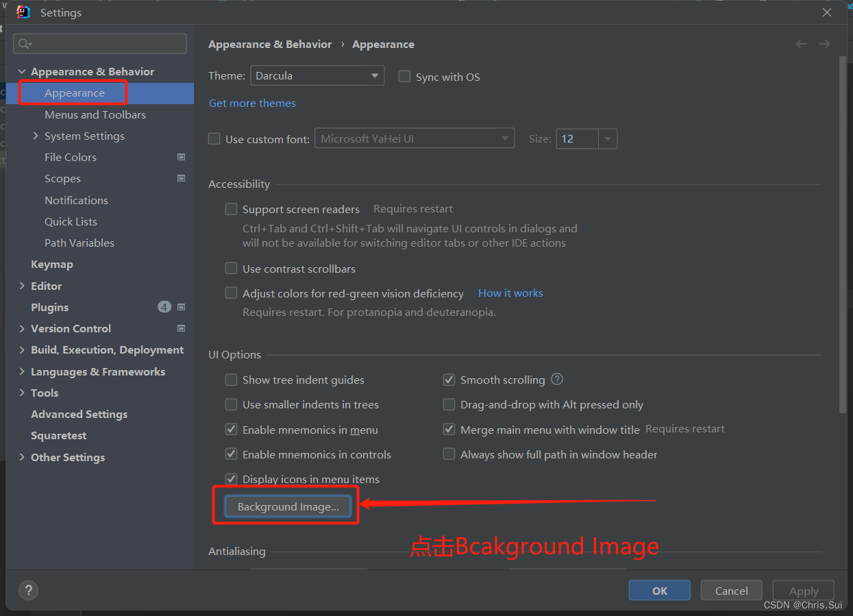The image size is (853, 616).
Task: Enable Always show full path in window header
Action: tap(449, 454)
